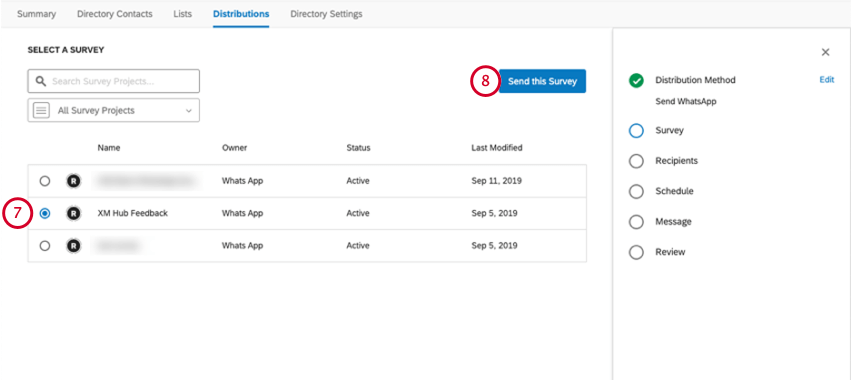Open the Summary tab
The image size is (851, 380).
tap(36, 14)
